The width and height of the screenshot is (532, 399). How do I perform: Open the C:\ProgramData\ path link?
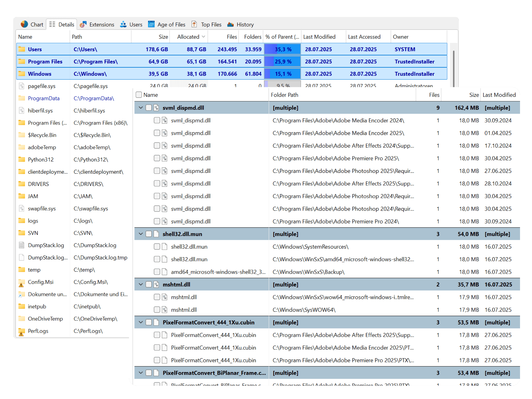(x=94, y=98)
